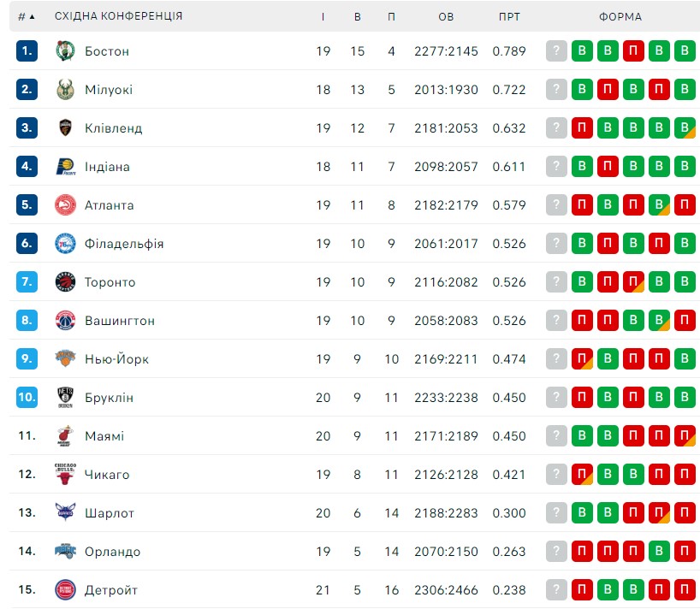
Task: Select the Atlanta Hawks logo
Action: pos(65,204)
